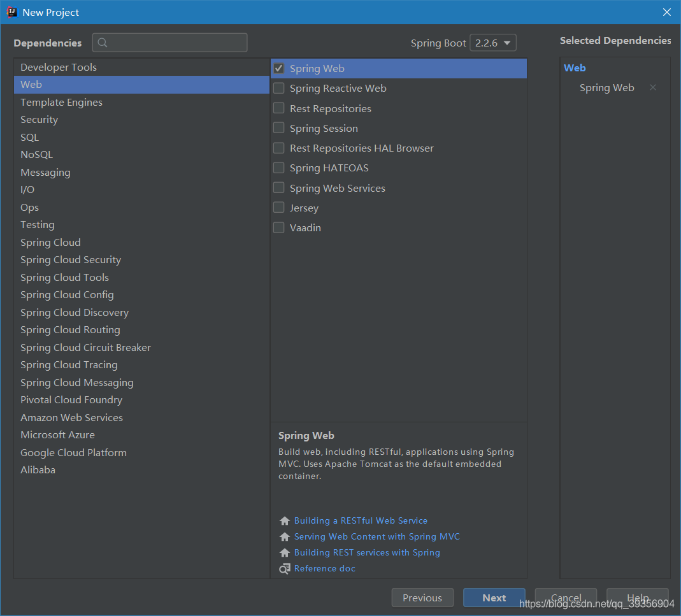The width and height of the screenshot is (681, 616).
Task: Open Building REST services with Spring link
Action: tap(367, 552)
